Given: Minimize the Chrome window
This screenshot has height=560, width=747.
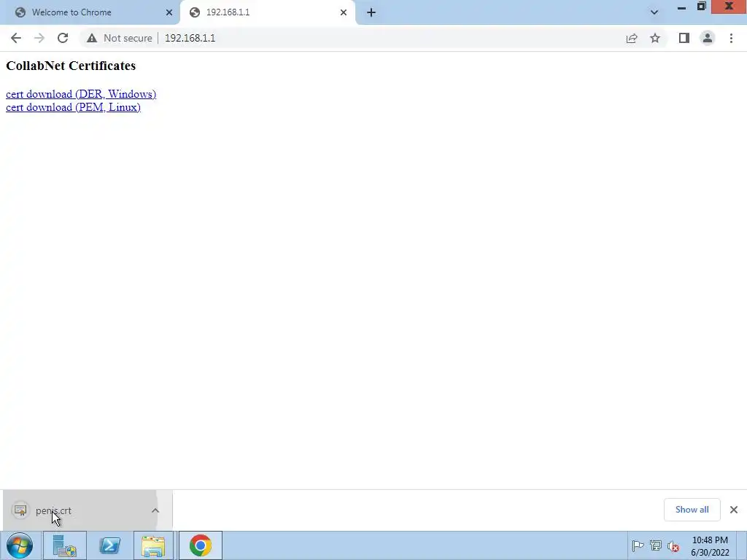Looking at the screenshot, I should [682, 7].
